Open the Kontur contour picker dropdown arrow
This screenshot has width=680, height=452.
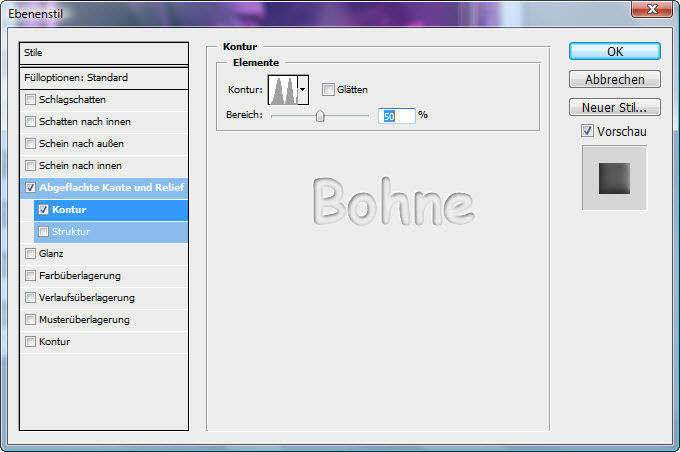[x=303, y=90]
